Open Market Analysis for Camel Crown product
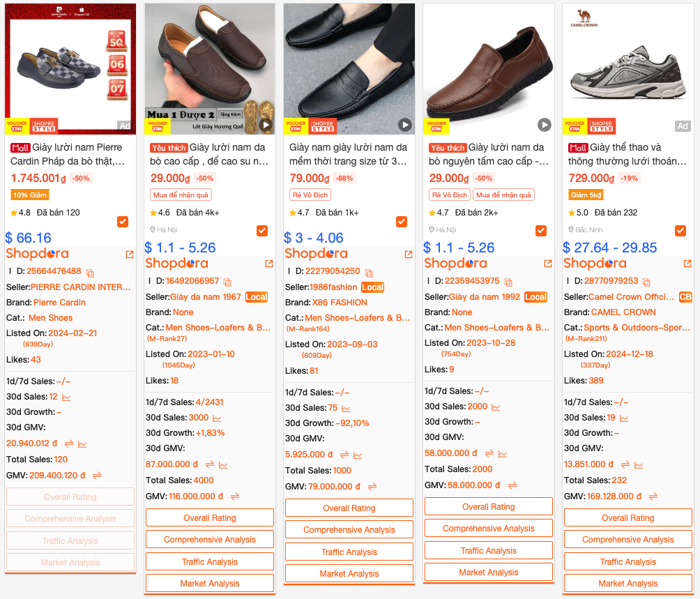 coord(627,584)
